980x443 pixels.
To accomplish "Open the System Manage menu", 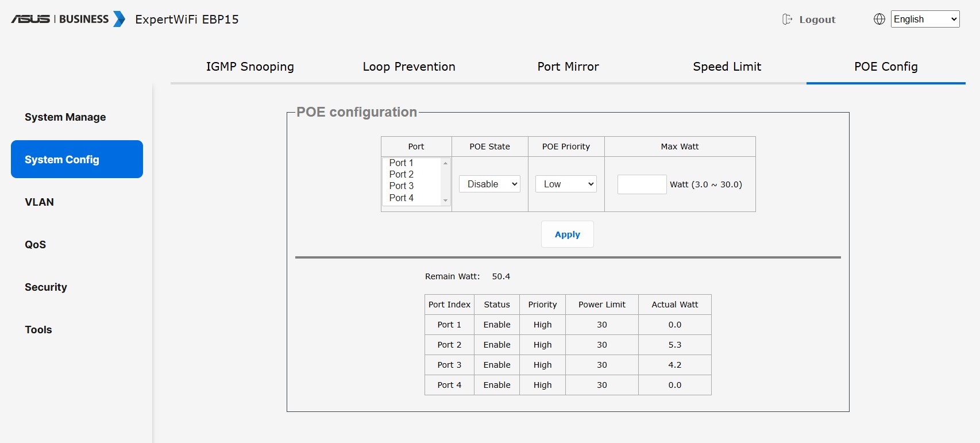I will 65,117.
